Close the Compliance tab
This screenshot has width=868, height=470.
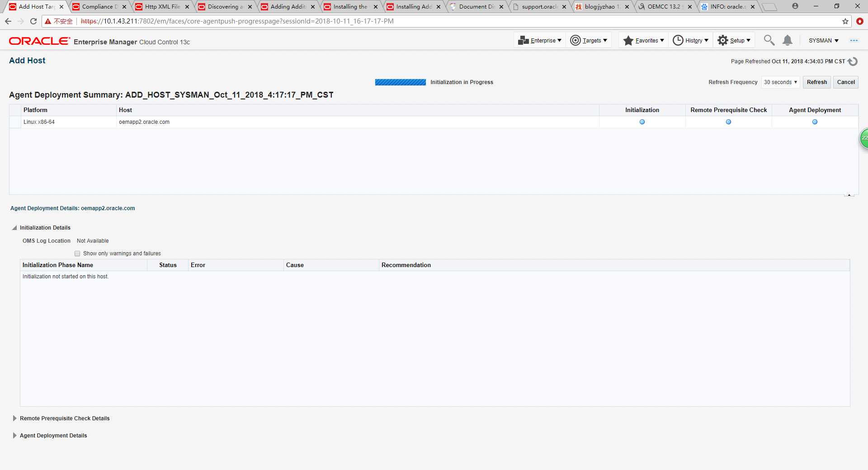click(x=124, y=7)
